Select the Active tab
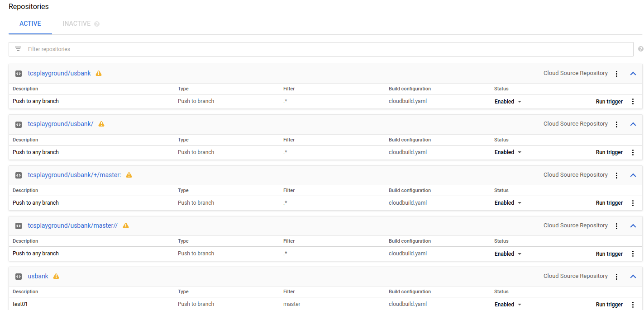 tap(30, 23)
